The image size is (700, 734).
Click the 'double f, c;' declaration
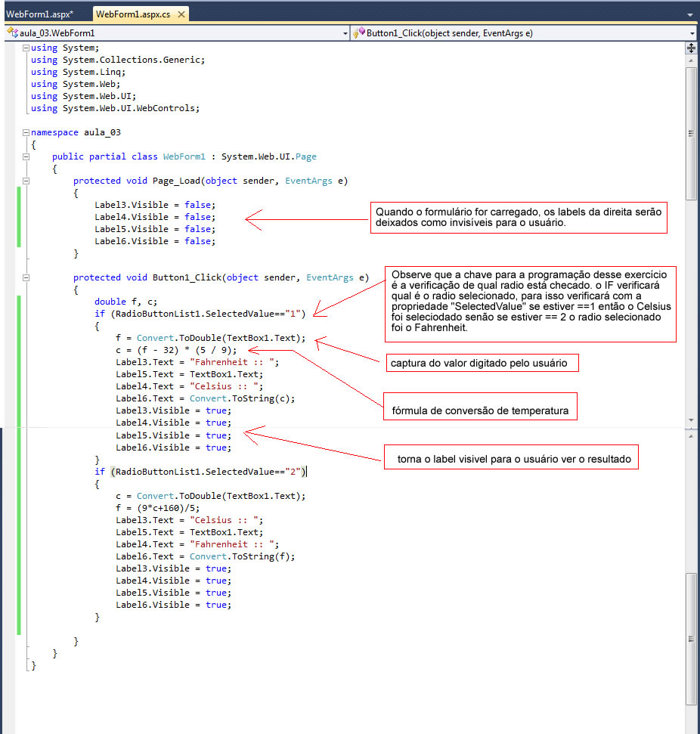[126, 302]
